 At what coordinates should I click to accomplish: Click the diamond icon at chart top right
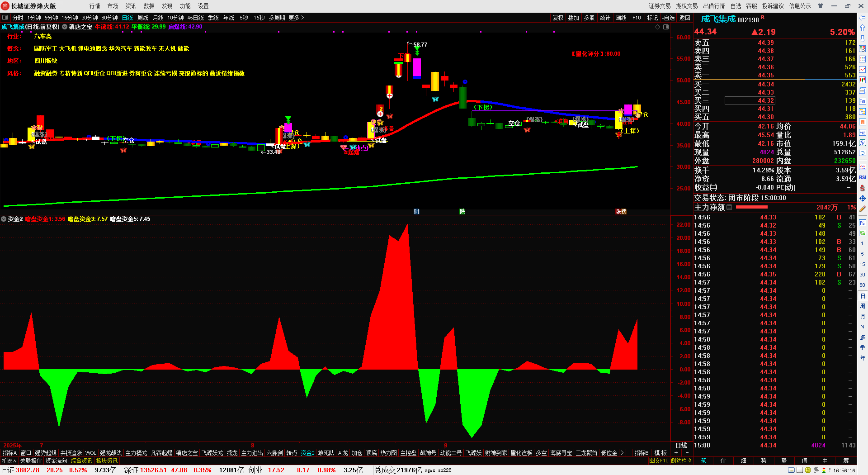[x=657, y=27]
